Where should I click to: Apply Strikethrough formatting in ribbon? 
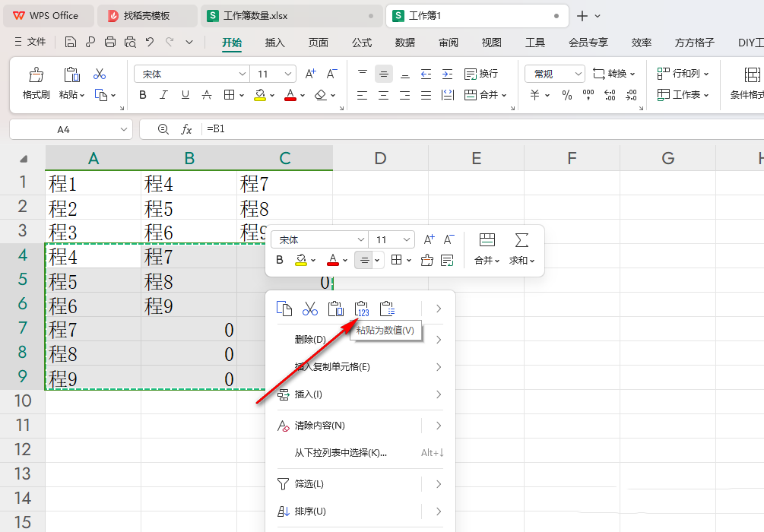pos(207,95)
